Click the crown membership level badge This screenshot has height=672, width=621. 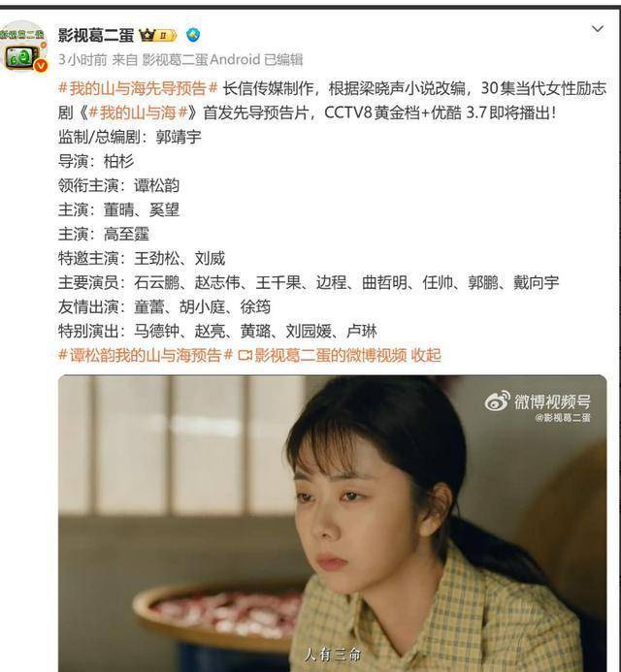point(158,35)
